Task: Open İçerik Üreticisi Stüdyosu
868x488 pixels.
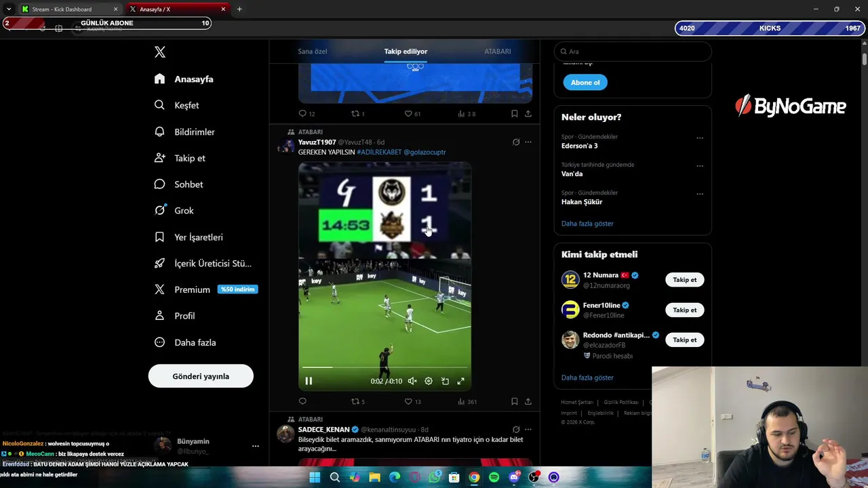Action: click(203, 263)
